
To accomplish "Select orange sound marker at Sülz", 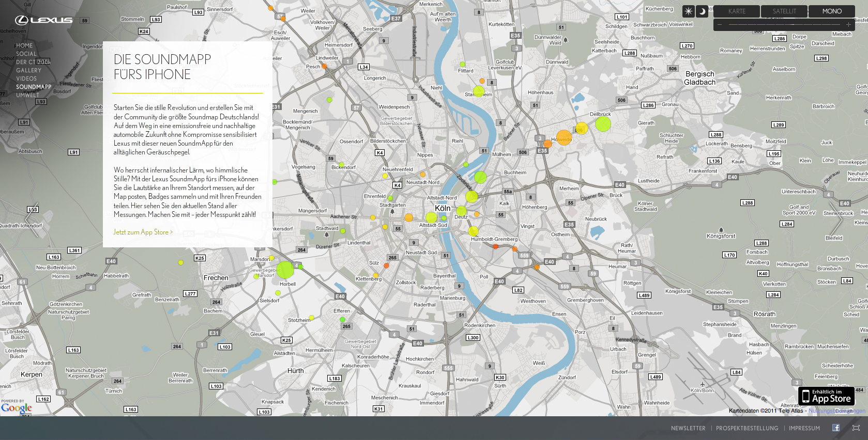I will 386,265.
